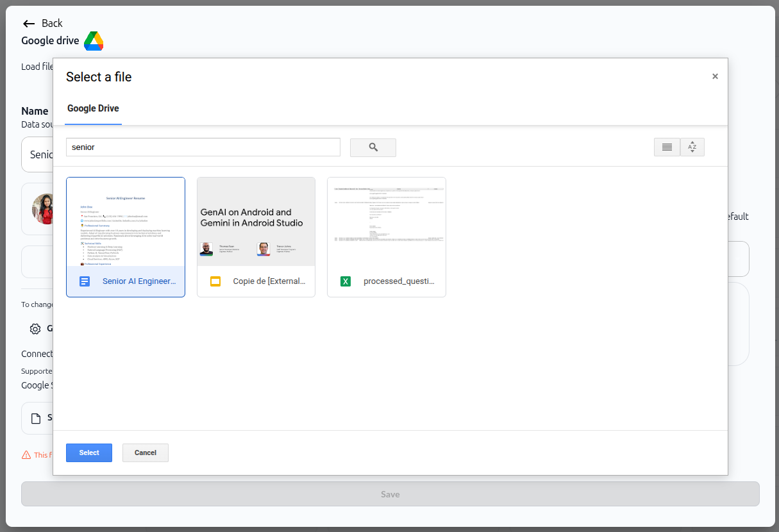Click the 'Select a file' dialog title
Screen dimensions: 779x532
99,77
